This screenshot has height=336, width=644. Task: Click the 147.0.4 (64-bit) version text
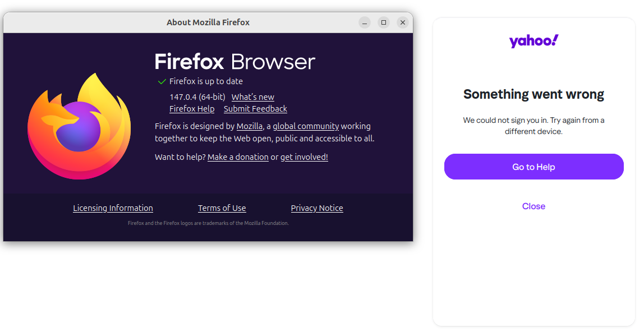pyautogui.click(x=197, y=97)
